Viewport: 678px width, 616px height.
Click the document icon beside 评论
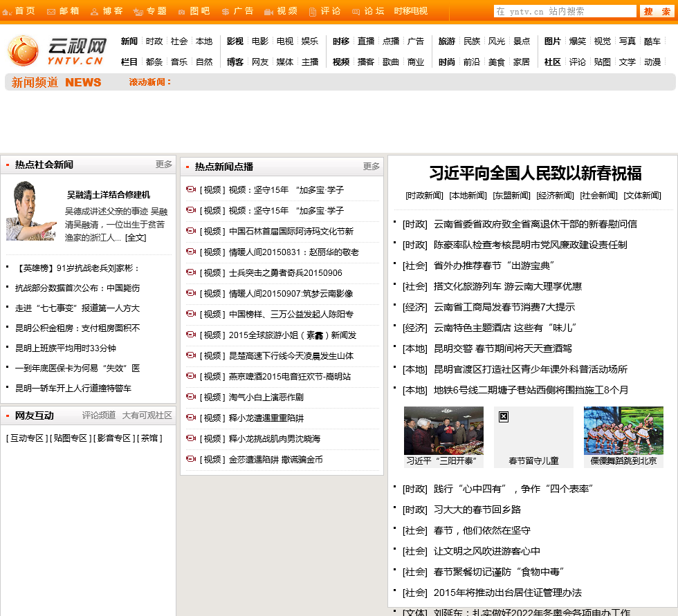click(313, 12)
